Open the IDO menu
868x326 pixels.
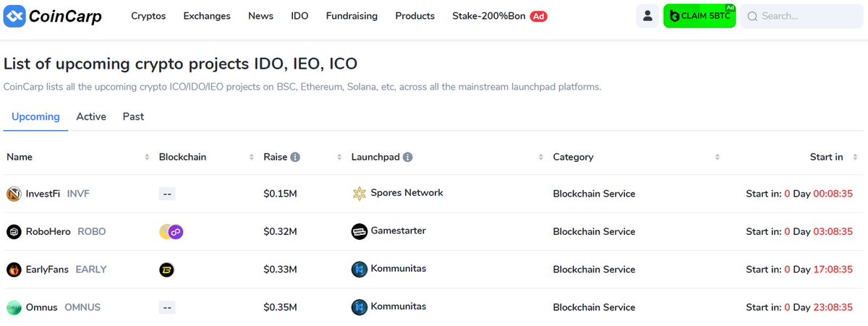point(299,16)
